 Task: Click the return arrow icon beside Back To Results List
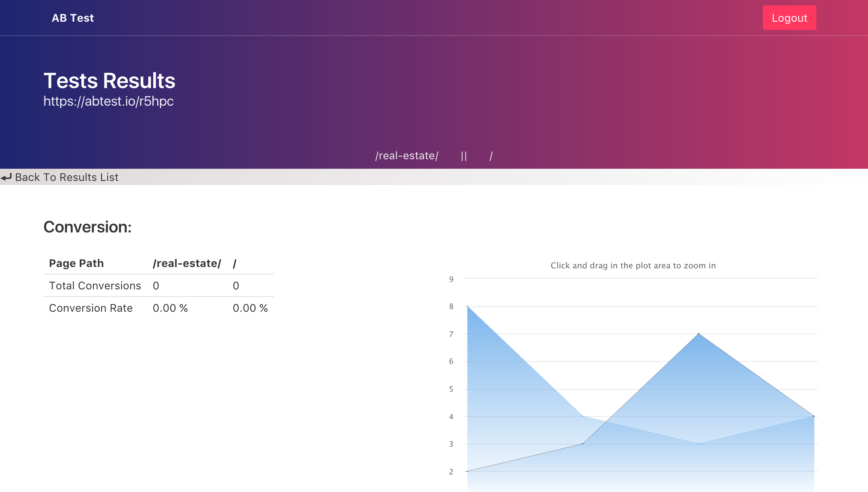coord(6,177)
